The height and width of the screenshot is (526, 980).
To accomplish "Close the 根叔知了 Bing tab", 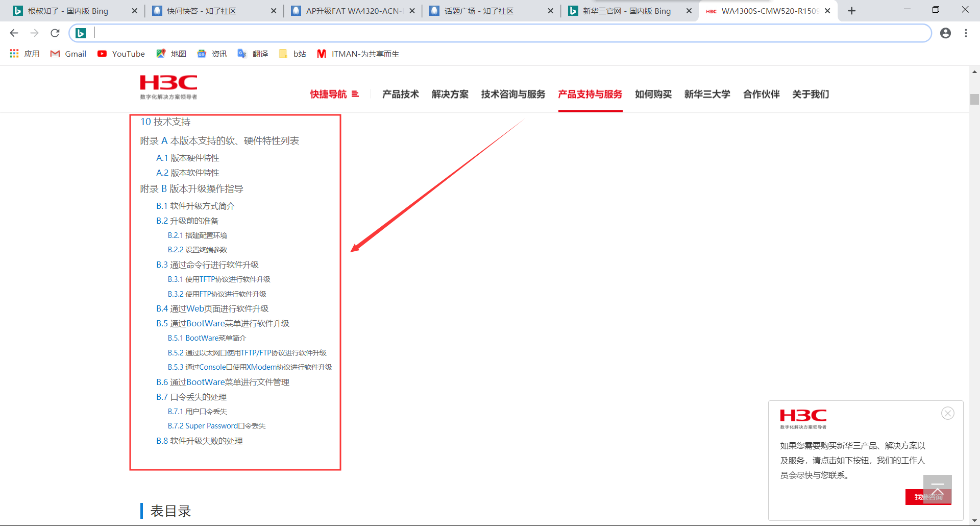I will point(134,11).
